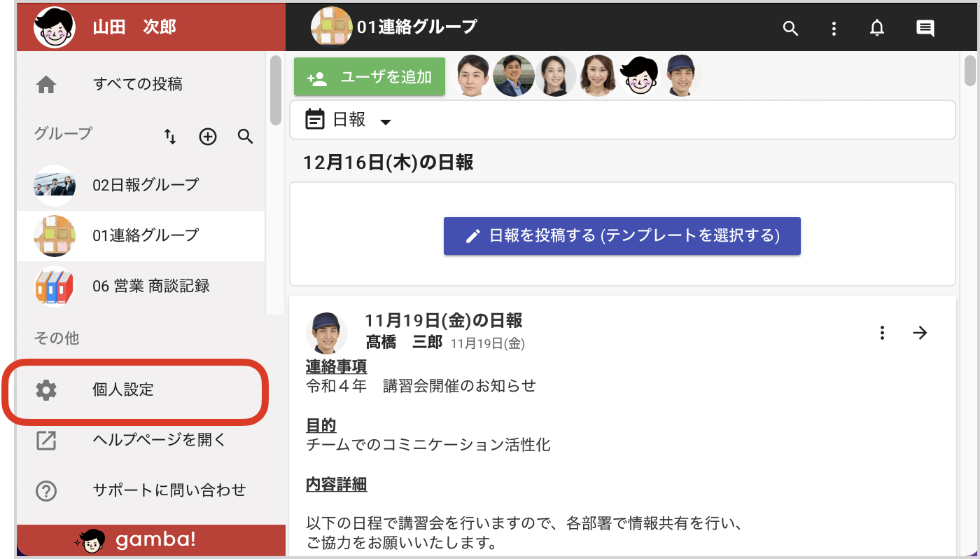The width and height of the screenshot is (980, 559).
Task: Click 山田 次郎 username in header
Action: [134, 28]
